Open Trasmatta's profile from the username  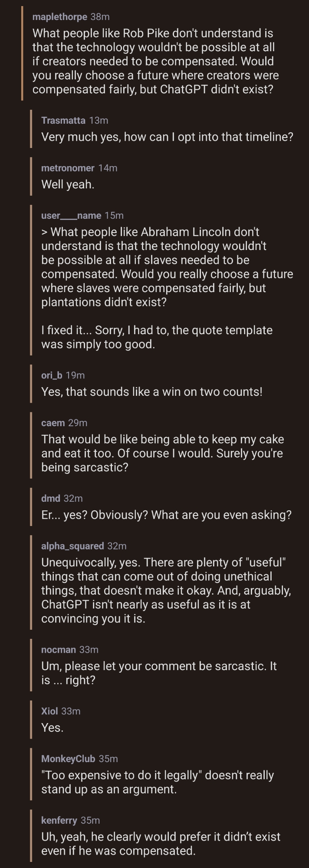click(63, 121)
